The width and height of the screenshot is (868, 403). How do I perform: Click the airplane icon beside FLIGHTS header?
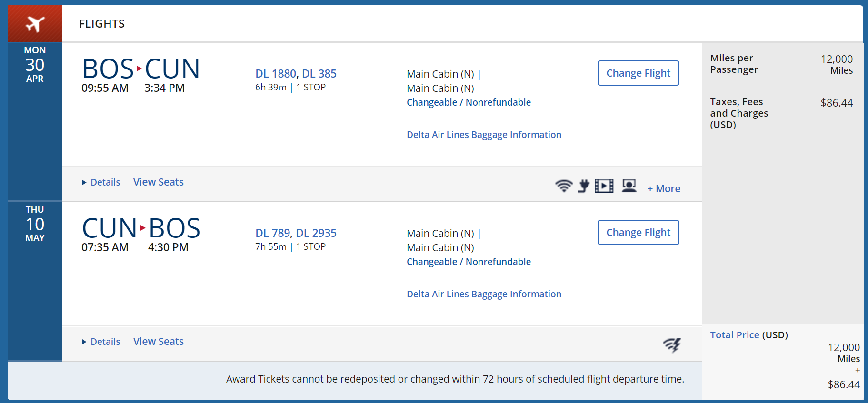35,24
